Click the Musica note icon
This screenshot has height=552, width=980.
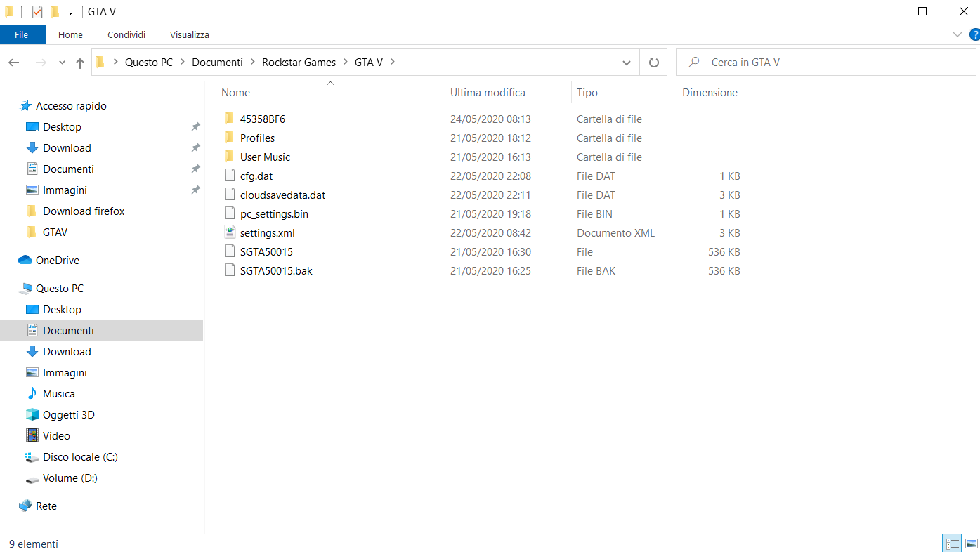32,394
